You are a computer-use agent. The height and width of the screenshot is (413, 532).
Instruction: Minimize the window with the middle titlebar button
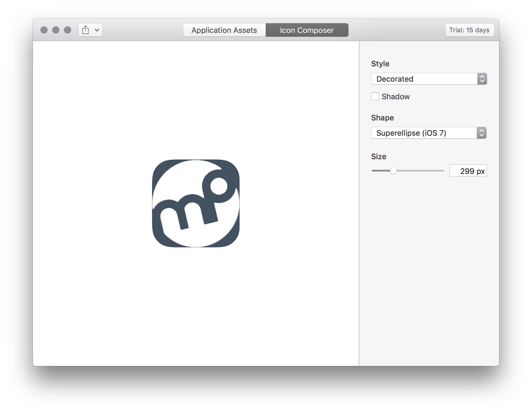(x=56, y=30)
